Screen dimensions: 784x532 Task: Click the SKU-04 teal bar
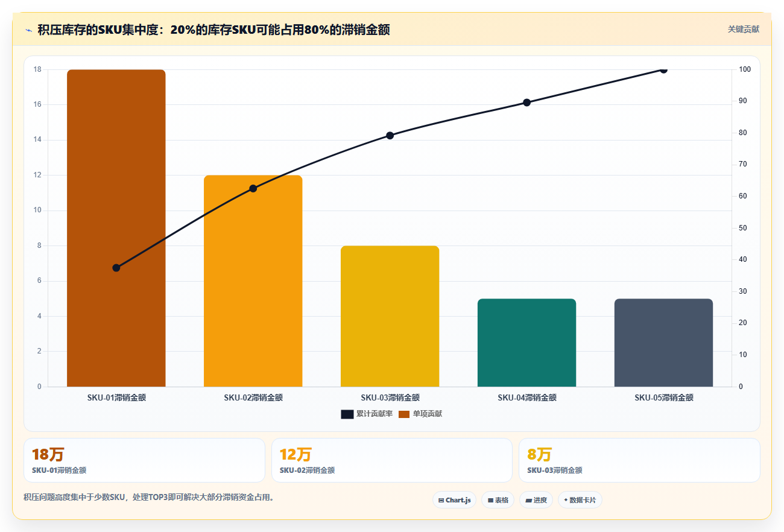(527, 343)
